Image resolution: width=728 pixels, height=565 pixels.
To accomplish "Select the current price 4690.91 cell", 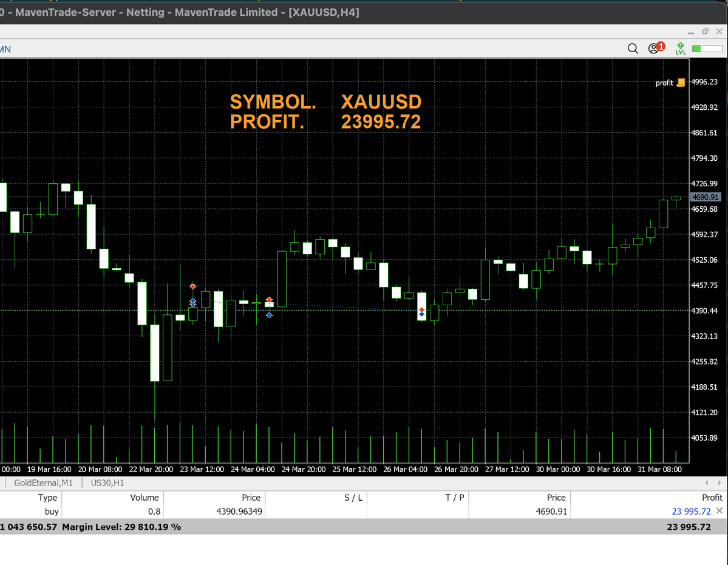I will click(551, 511).
